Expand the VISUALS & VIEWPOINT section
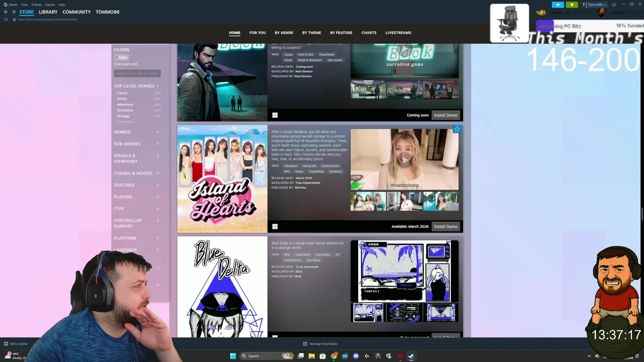644x362 pixels. (136, 158)
